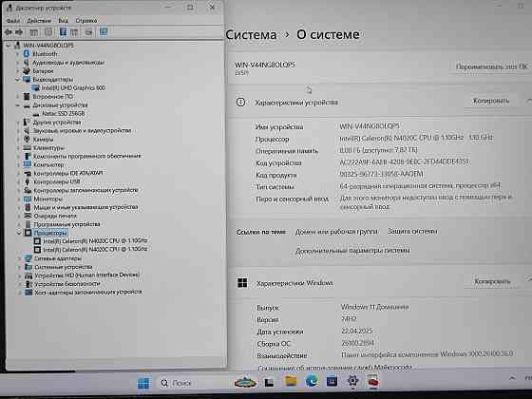Select the Netac SSD 256GB disk
This screenshot has width=532, height=399.
[63, 114]
